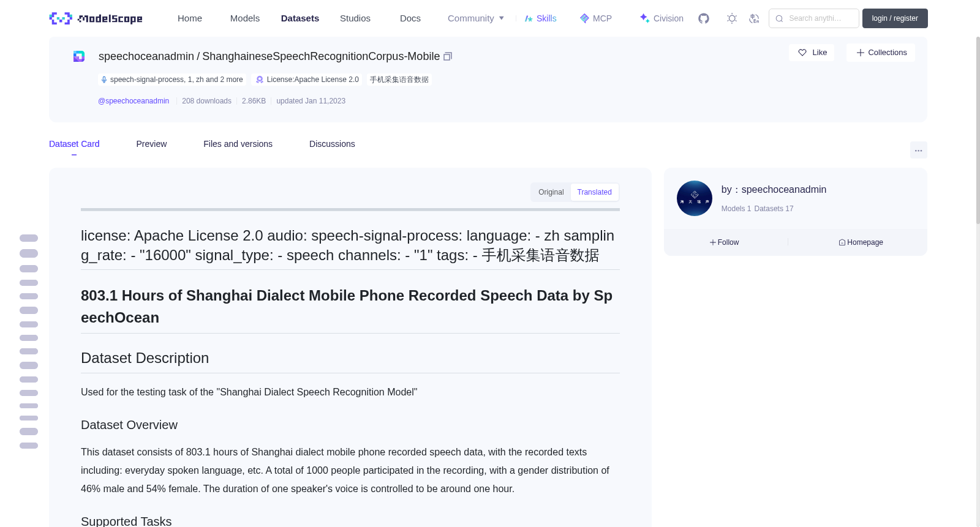Image resolution: width=980 pixels, height=527 pixels.
Task: Open the speechoceanadmin profile avatar
Action: click(694, 198)
